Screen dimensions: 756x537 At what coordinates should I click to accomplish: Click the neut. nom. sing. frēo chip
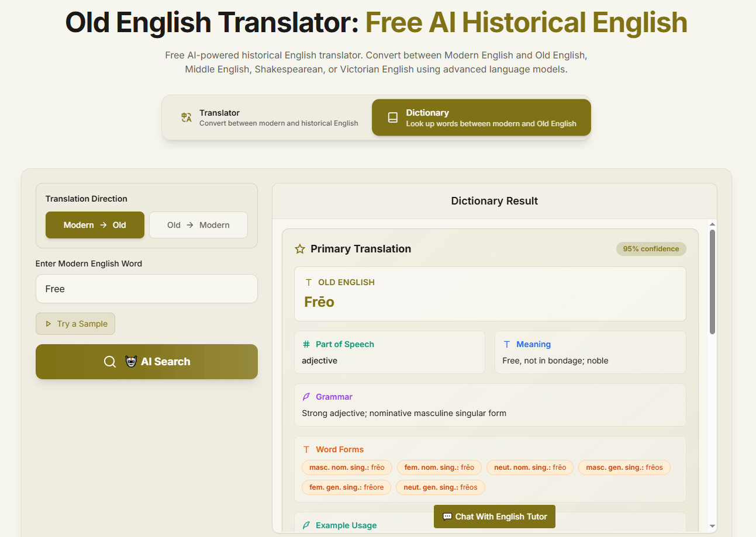[530, 467]
